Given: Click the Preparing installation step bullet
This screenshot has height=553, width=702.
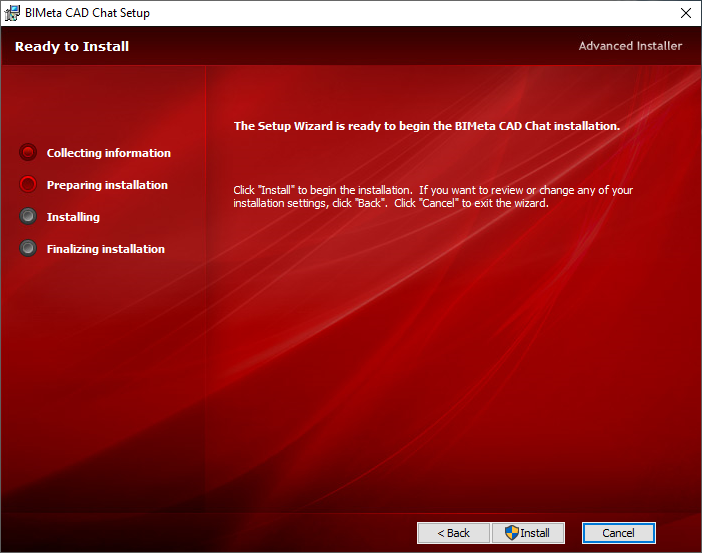Looking at the screenshot, I should [28, 184].
